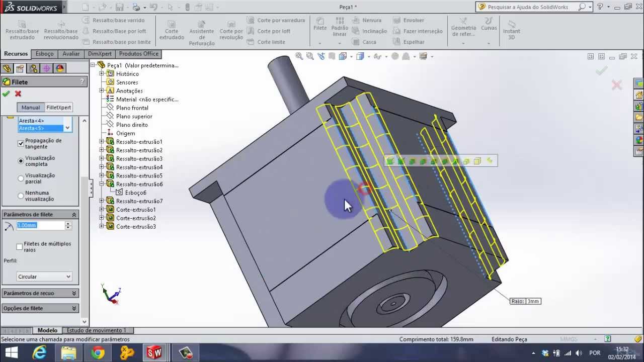Screen dimensions: 644x362
Task: Open the Assistente de Perfuração tool
Action: click(x=202, y=33)
